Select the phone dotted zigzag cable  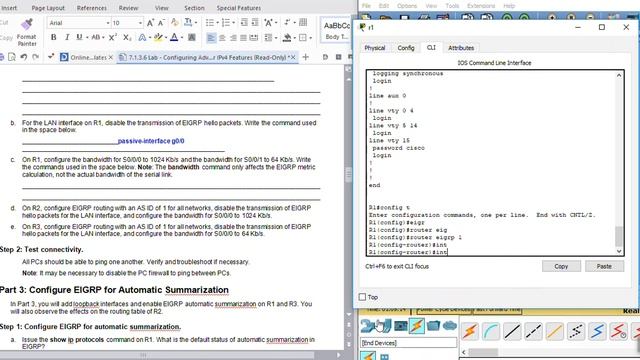(x=576, y=331)
